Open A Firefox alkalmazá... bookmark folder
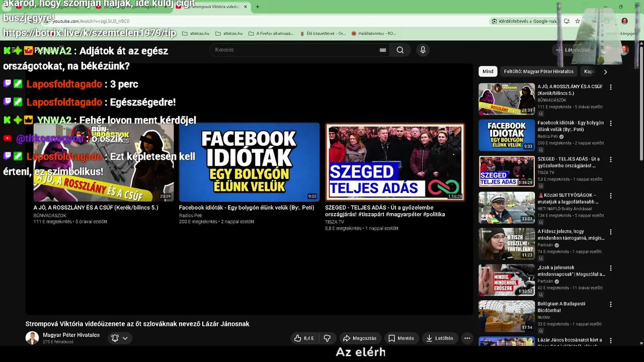Screen dimensions: 644x362 271,34
